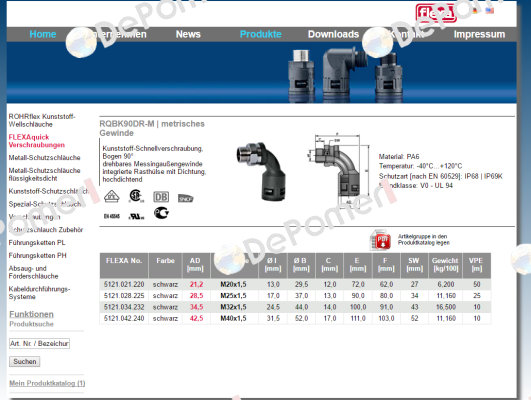531x400 pixels.
Task: Open the Downloads menu item
Action: [x=333, y=34]
